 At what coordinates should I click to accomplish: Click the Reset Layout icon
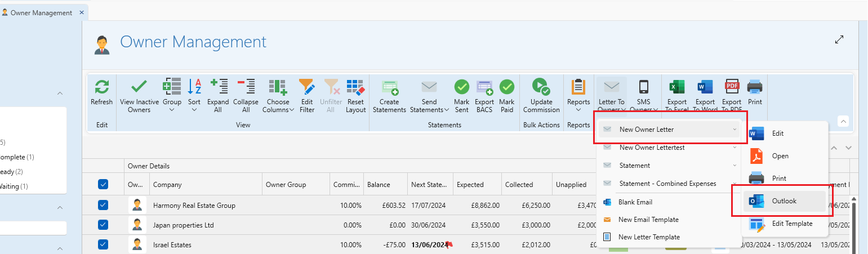pos(356,86)
